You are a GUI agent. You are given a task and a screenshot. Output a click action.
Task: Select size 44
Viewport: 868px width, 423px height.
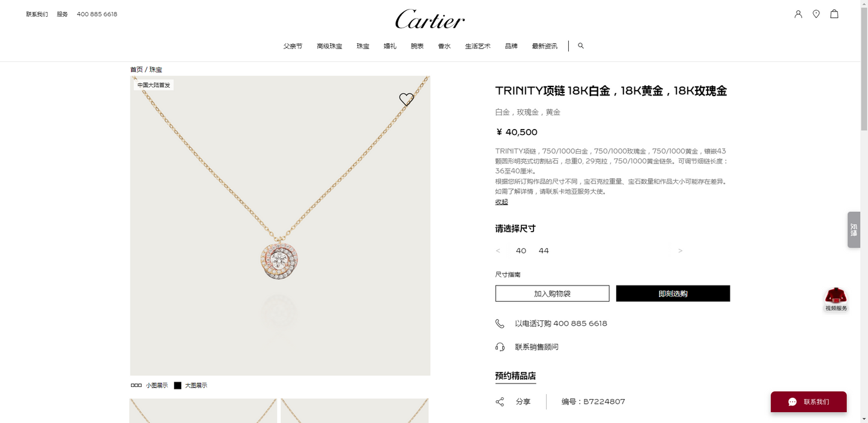pos(544,251)
